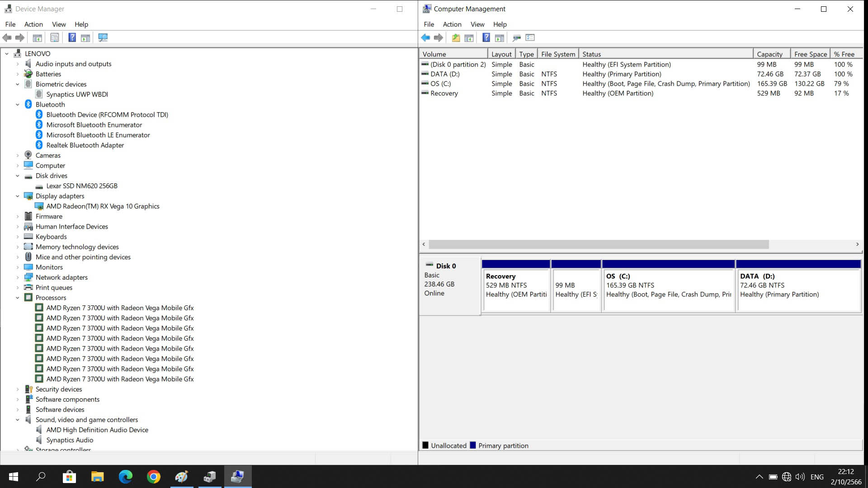The height and width of the screenshot is (488, 868).
Task: Sort by Volume column header
Action: [453, 54]
